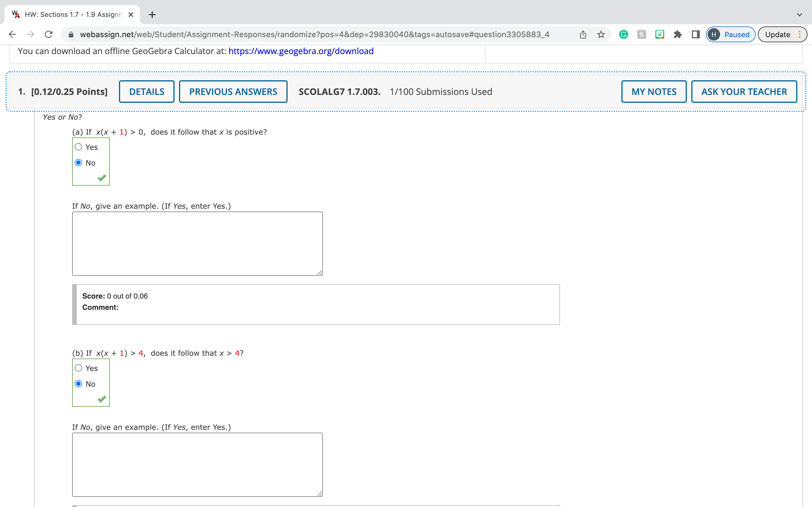
Task: Bookmark this page with the star icon
Action: pos(601,34)
